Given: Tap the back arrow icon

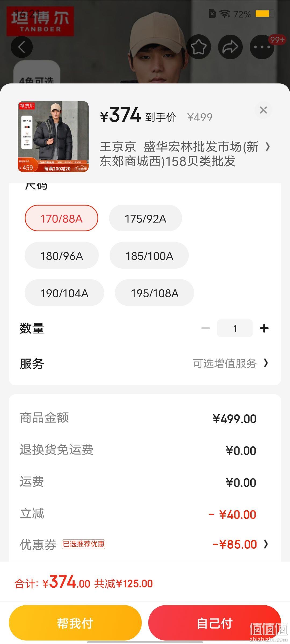Looking at the screenshot, I should [22, 47].
